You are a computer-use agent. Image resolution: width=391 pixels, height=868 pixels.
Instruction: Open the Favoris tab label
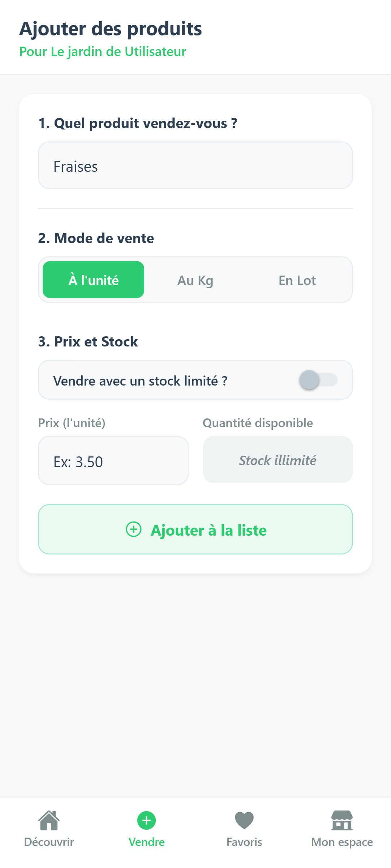click(244, 842)
